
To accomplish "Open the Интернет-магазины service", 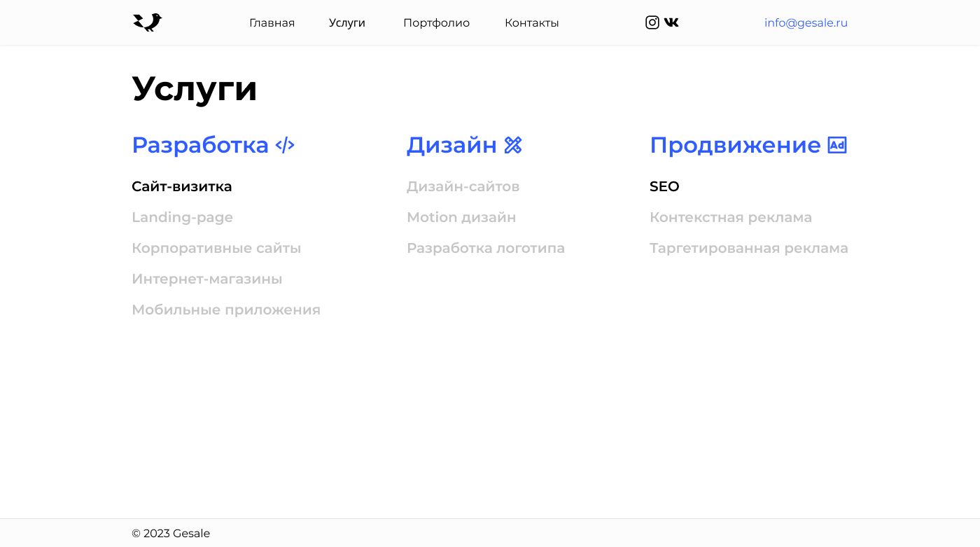I will coord(206,279).
